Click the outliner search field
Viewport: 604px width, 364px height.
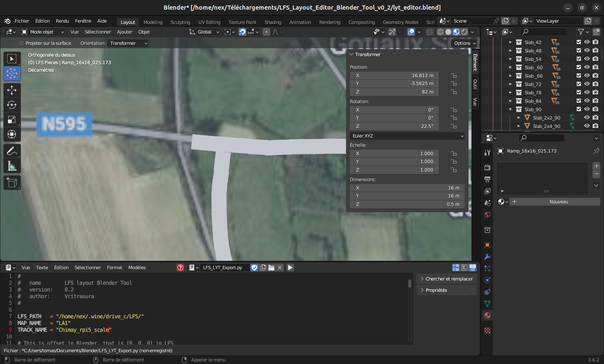pyautogui.click(x=543, y=32)
